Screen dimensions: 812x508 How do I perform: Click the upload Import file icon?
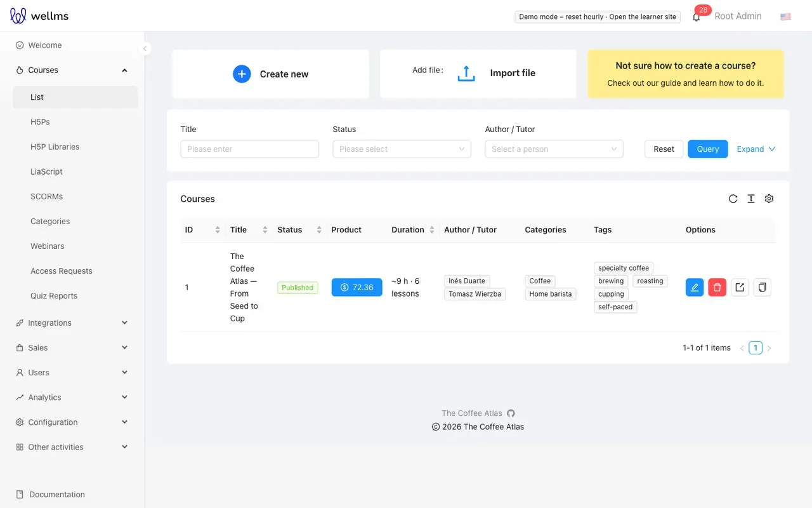pyautogui.click(x=466, y=74)
